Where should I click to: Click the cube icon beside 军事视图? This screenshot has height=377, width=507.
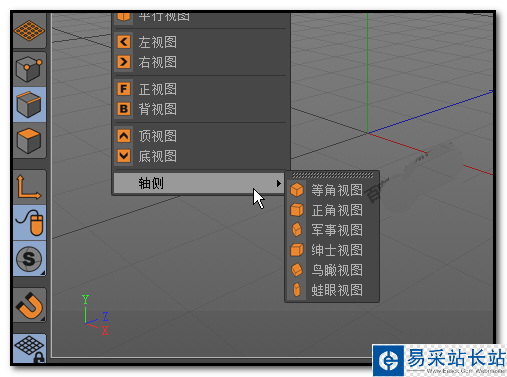[297, 230]
